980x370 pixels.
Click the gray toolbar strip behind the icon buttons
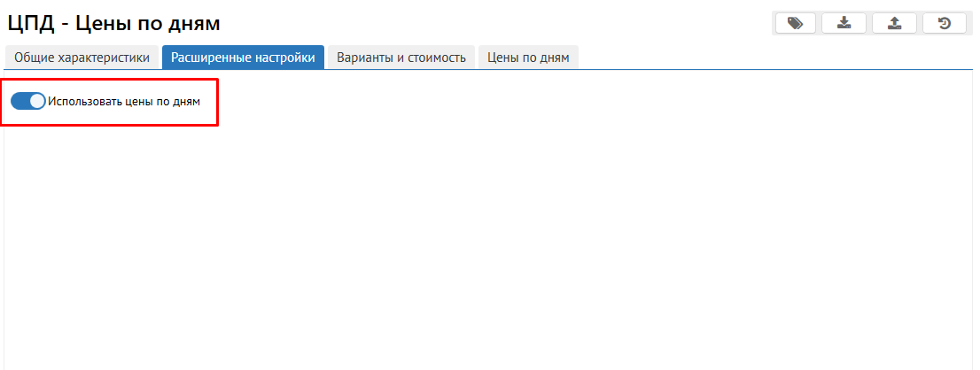[x=869, y=23]
